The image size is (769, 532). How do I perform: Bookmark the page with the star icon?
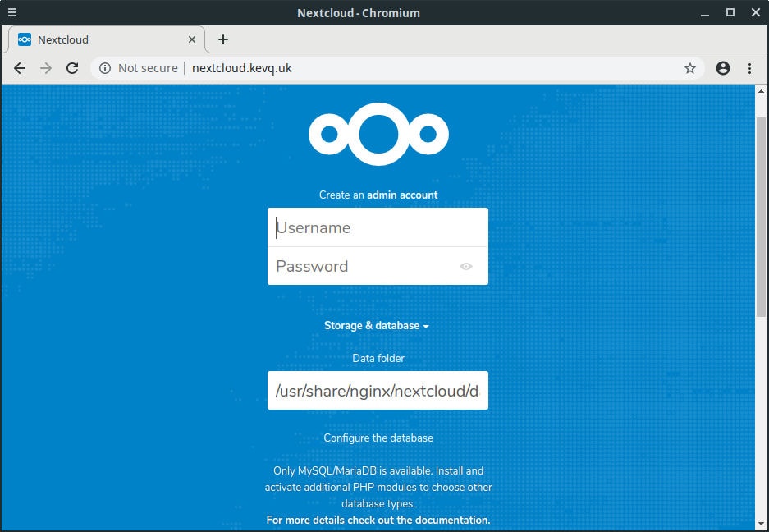click(690, 68)
